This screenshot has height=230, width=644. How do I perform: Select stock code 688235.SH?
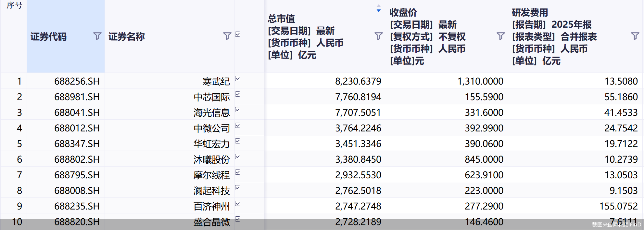click(x=77, y=206)
